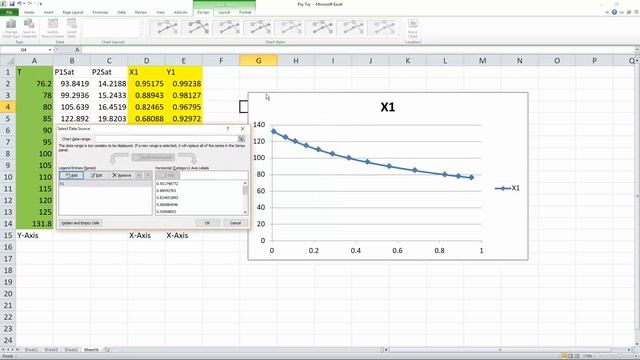Click the P1Sat header cell

[x=72, y=72]
